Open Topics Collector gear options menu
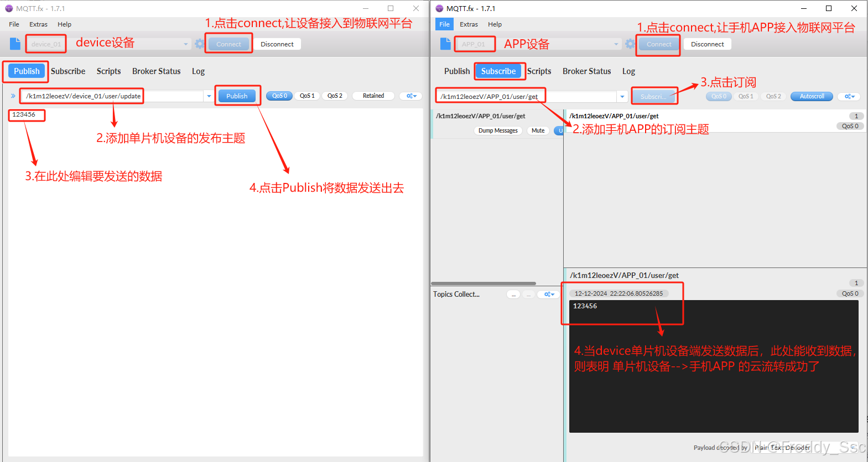The width and height of the screenshot is (868, 462). (x=549, y=294)
